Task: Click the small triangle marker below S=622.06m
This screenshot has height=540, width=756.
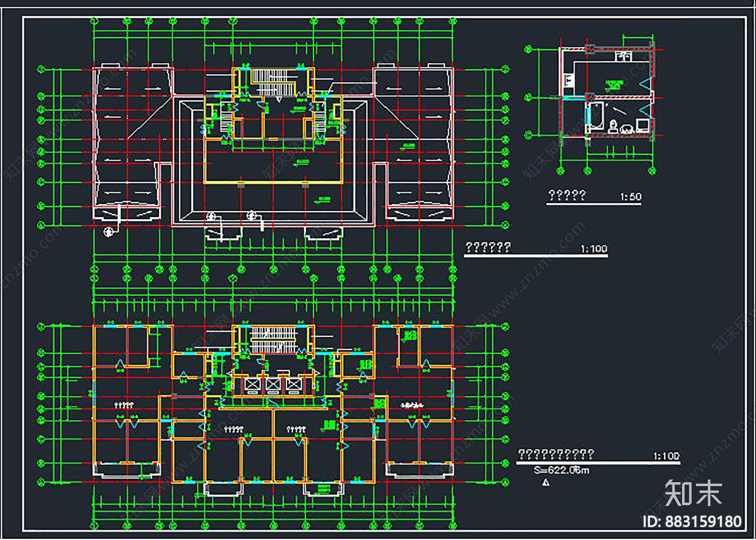Action: pyautogui.click(x=546, y=482)
